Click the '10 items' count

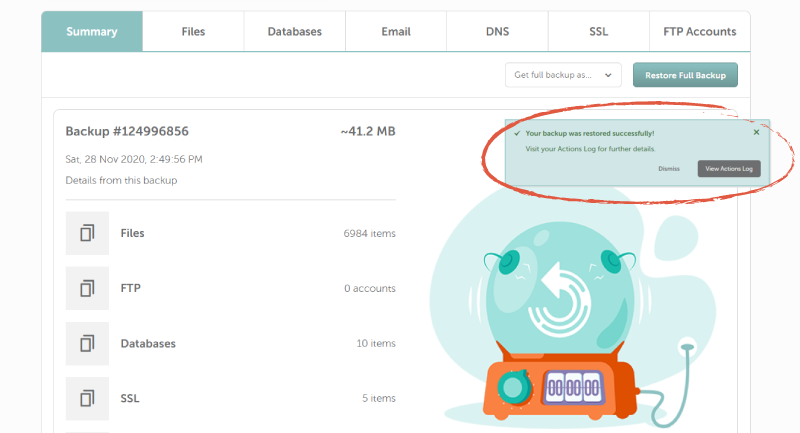[x=376, y=344]
